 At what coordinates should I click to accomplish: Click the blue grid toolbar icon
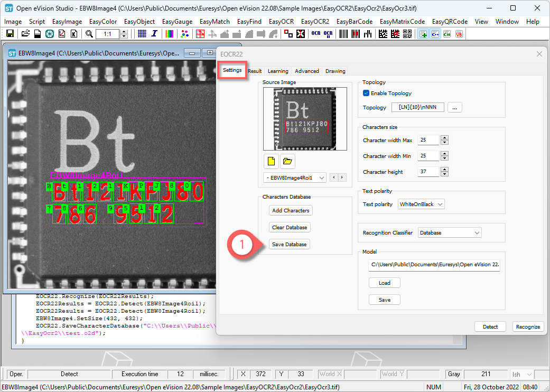coord(142,34)
